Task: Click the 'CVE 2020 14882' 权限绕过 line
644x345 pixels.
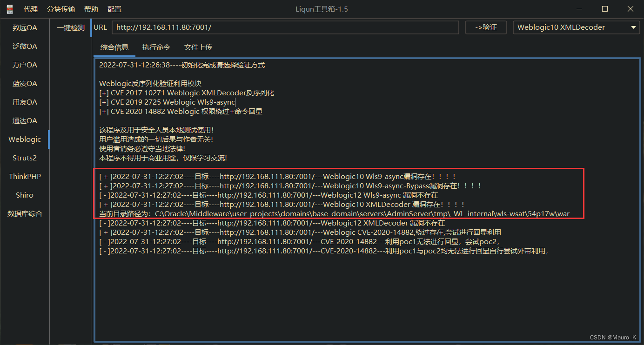Action: click(181, 112)
